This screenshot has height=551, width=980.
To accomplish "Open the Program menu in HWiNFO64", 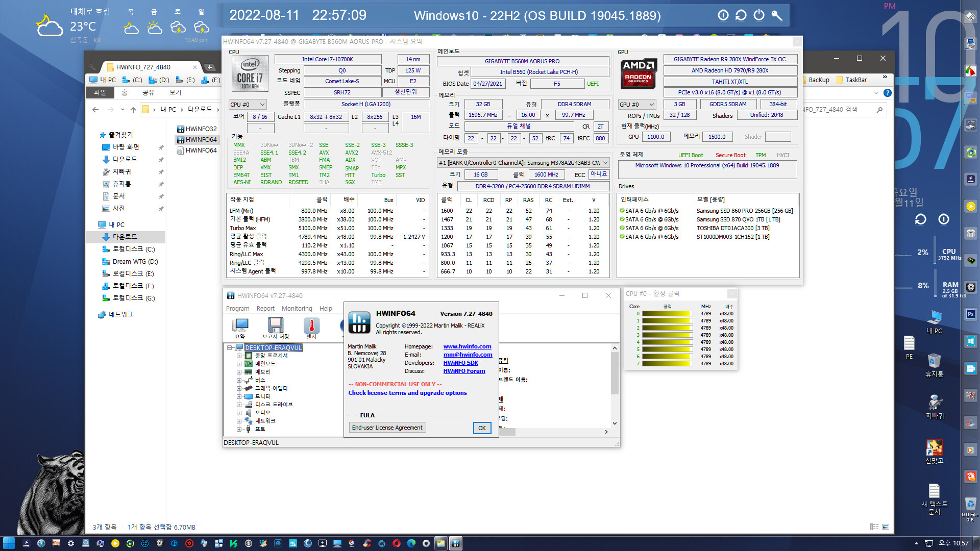I will [x=238, y=309].
